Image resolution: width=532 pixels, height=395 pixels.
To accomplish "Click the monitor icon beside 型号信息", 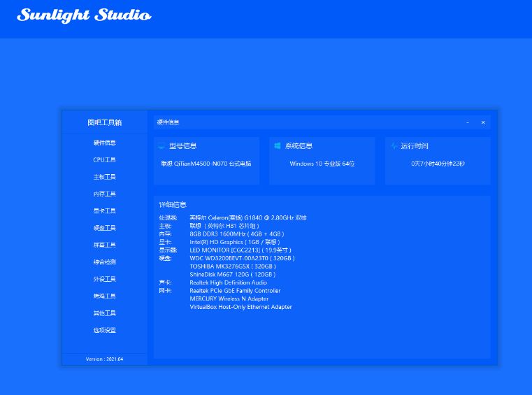I will 161,146.
